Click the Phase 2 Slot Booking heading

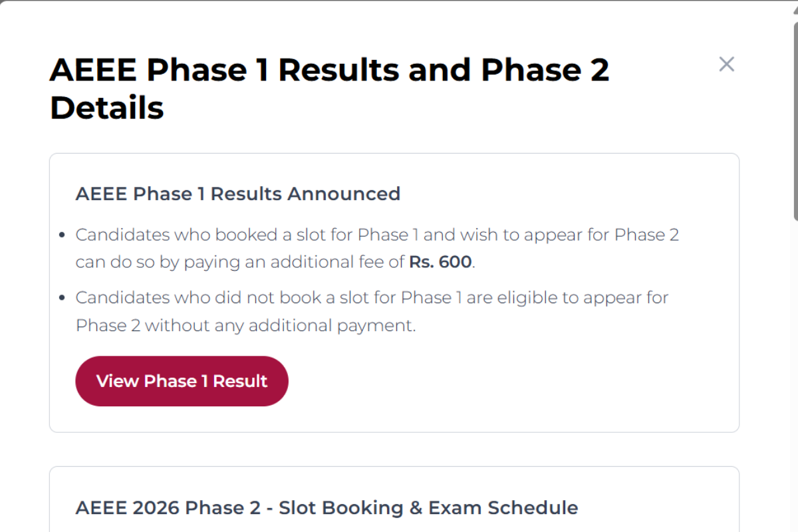coord(327,507)
